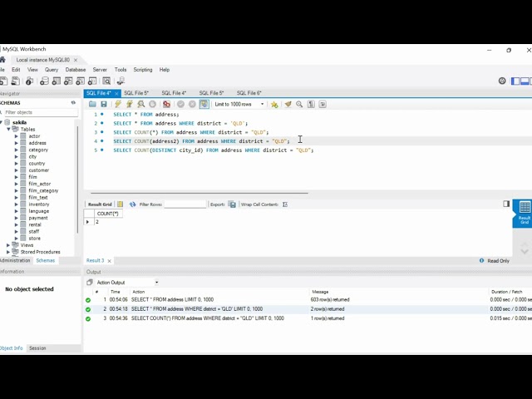Toggle Wrap Cell Content
Viewport: 532px width, 399px height.
[x=285, y=204]
